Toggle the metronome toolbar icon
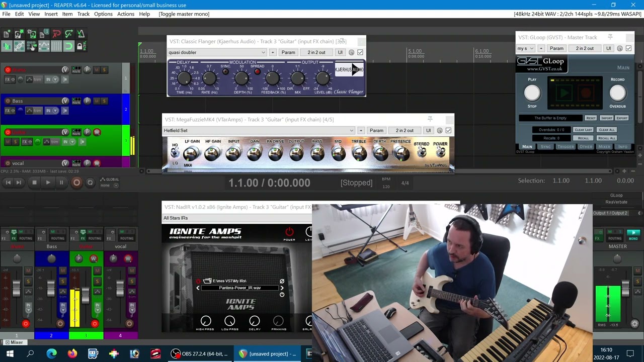 pyautogui.click(x=81, y=34)
